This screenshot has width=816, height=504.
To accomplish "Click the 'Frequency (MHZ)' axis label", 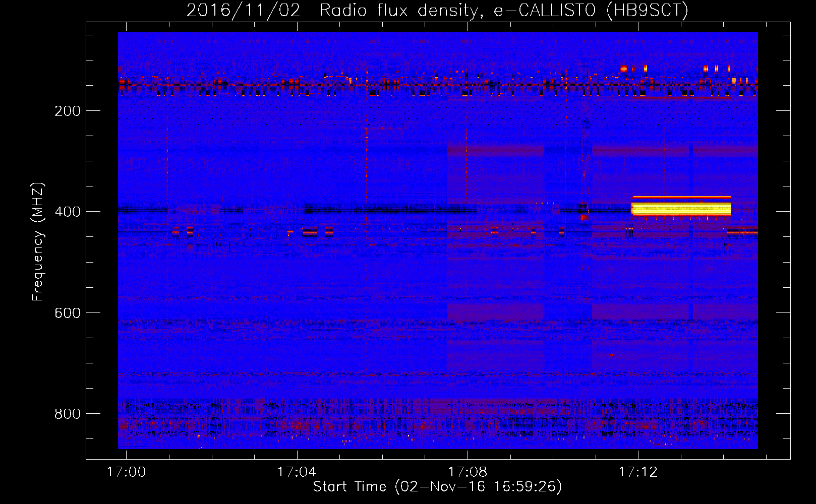I will coord(38,241).
